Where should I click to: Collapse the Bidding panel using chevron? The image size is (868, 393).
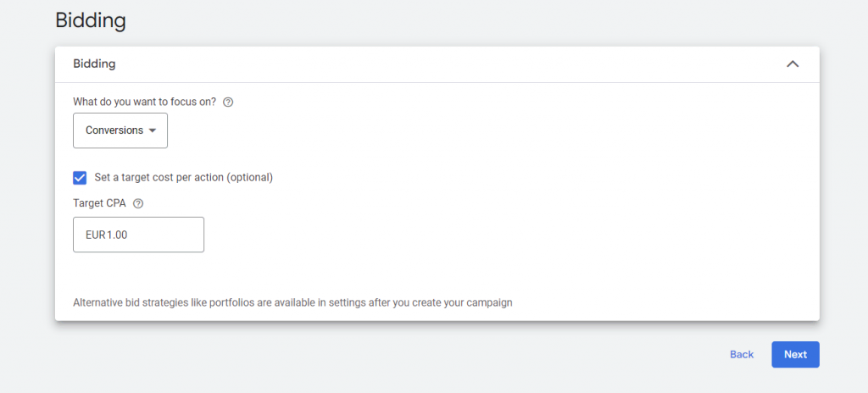(793, 64)
